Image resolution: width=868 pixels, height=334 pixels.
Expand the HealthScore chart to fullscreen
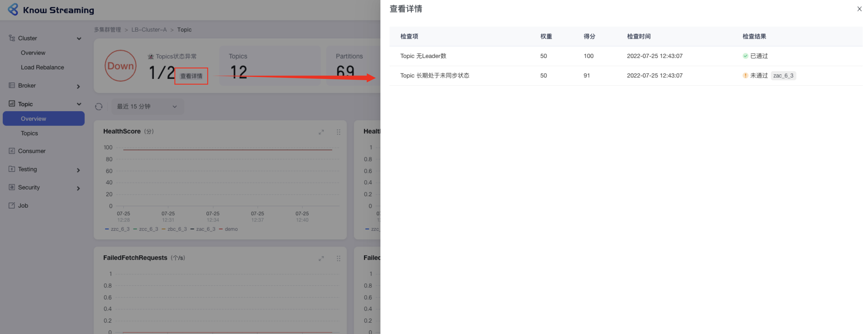(321, 132)
